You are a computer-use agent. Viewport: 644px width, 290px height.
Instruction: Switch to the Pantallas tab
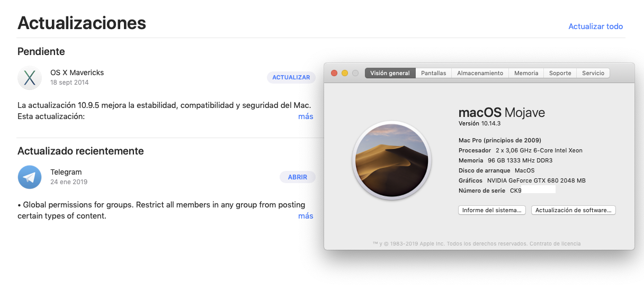[x=433, y=73]
